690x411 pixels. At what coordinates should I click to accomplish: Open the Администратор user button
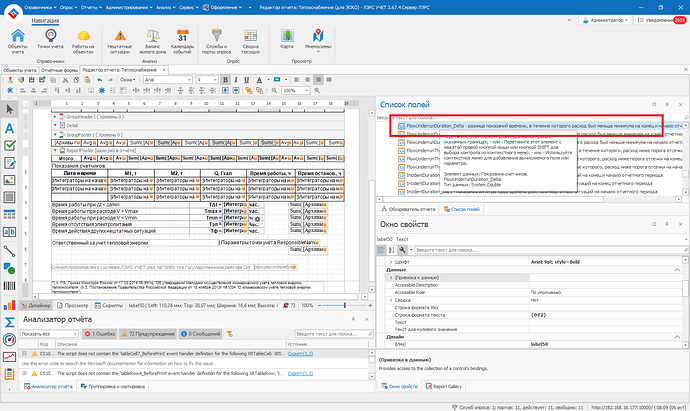point(606,20)
